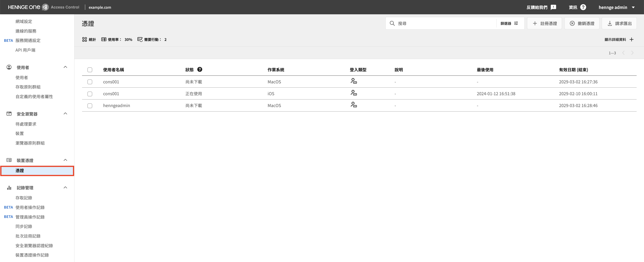Viewport: 644px width, 262px height.
Task: Collapse the 裝置憑證 sidebar section
Action: 66,160
